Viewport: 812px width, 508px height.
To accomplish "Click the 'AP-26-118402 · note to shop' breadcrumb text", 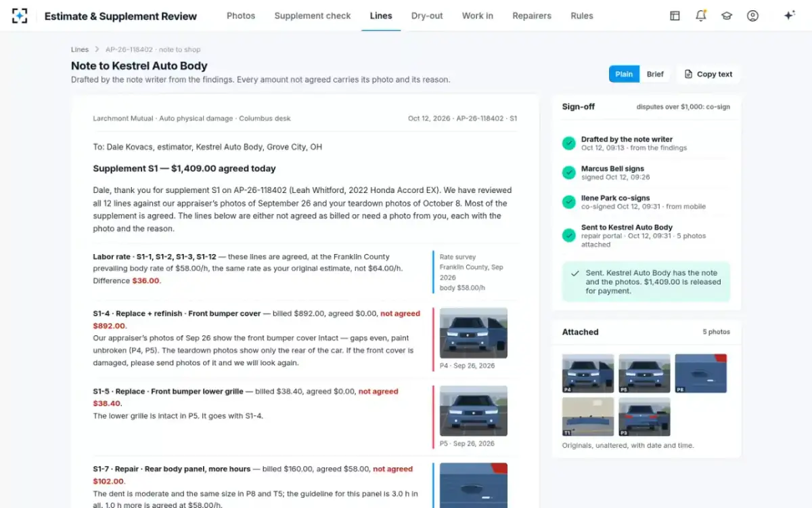I will click(x=153, y=49).
